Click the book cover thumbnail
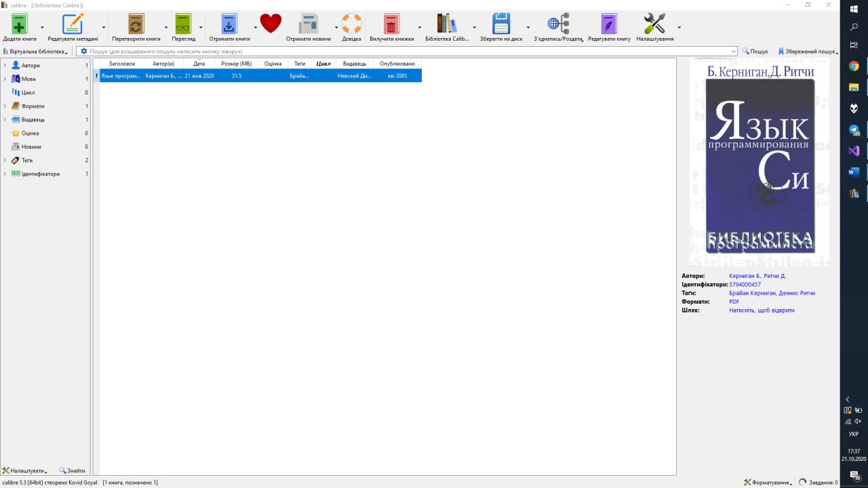868x488 pixels. (x=759, y=163)
